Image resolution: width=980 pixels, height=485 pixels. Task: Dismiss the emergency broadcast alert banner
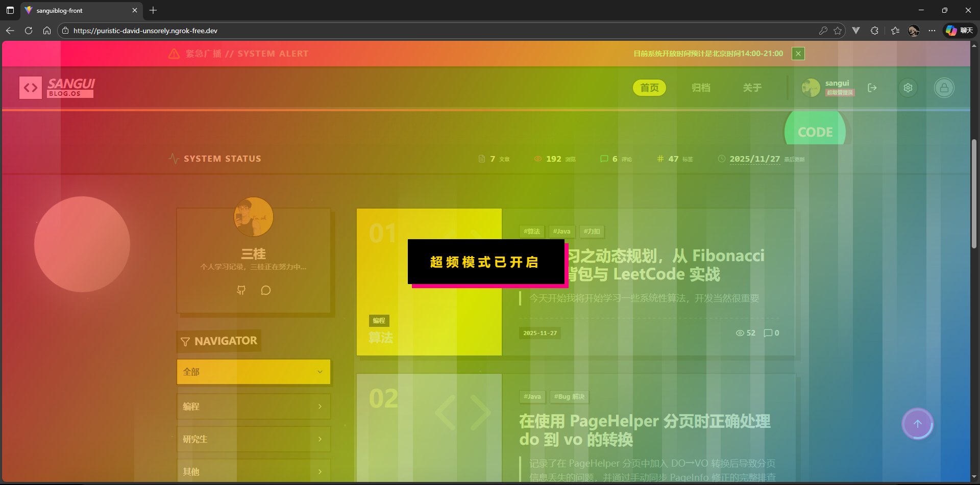(x=798, y=53)
